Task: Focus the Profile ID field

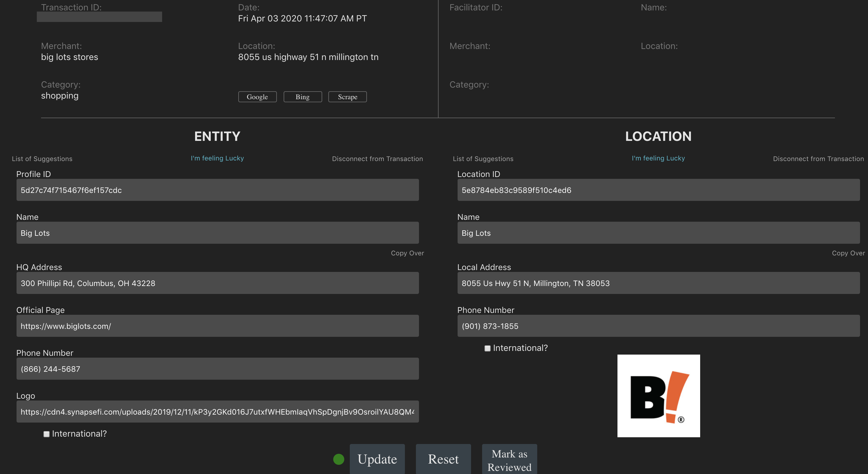Action: coord(218,190)
